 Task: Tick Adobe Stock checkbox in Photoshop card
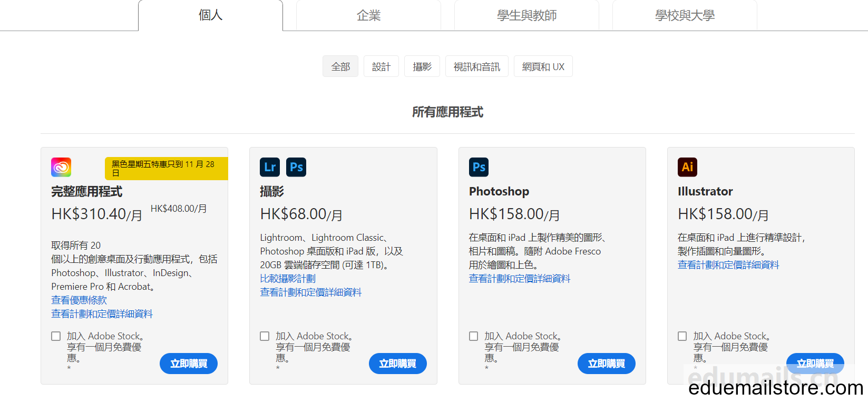[474, 336]
